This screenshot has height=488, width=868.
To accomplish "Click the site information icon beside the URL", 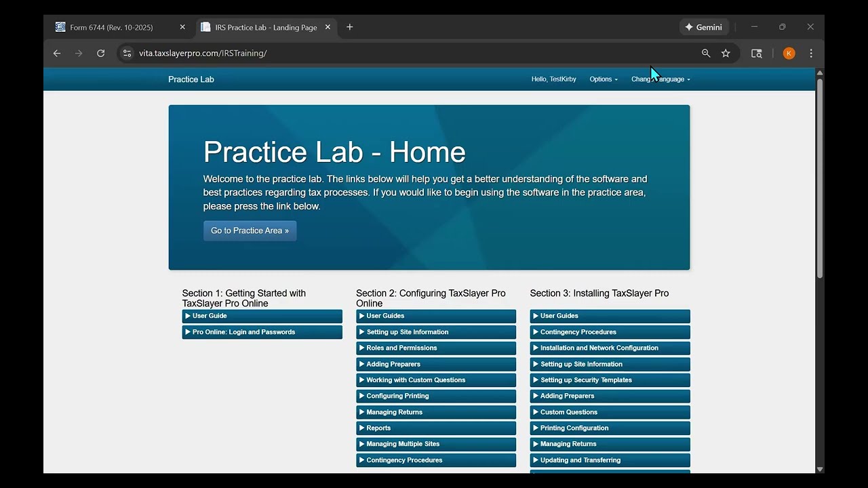I will click(127, 53).
